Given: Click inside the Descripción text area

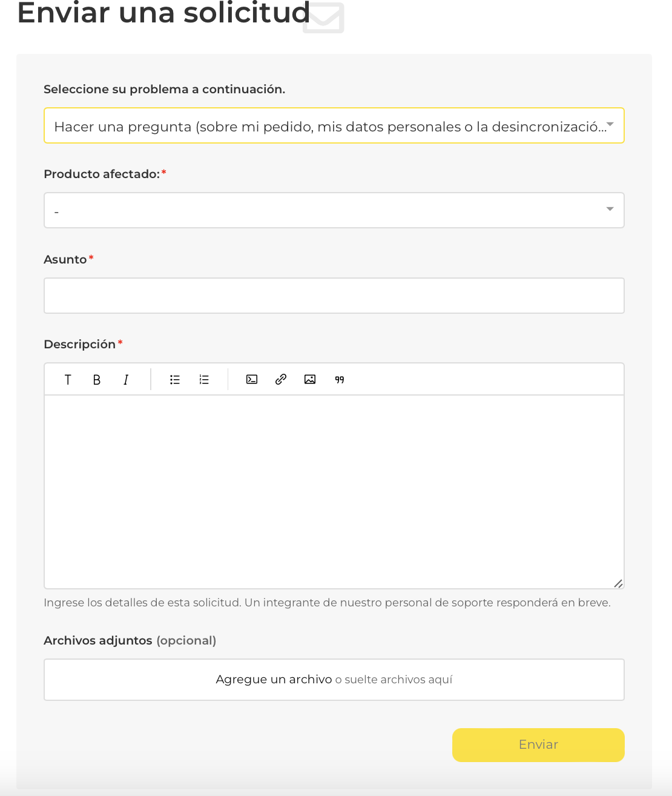Looking at the screenshot, I should point(334,491).
